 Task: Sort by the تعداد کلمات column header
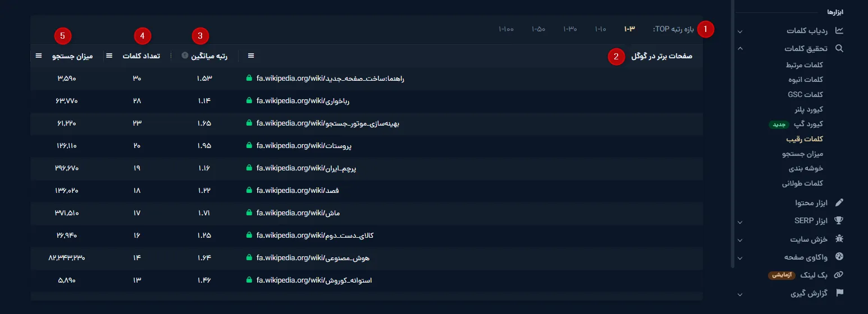pyautogui.click(x=141, y=56)
